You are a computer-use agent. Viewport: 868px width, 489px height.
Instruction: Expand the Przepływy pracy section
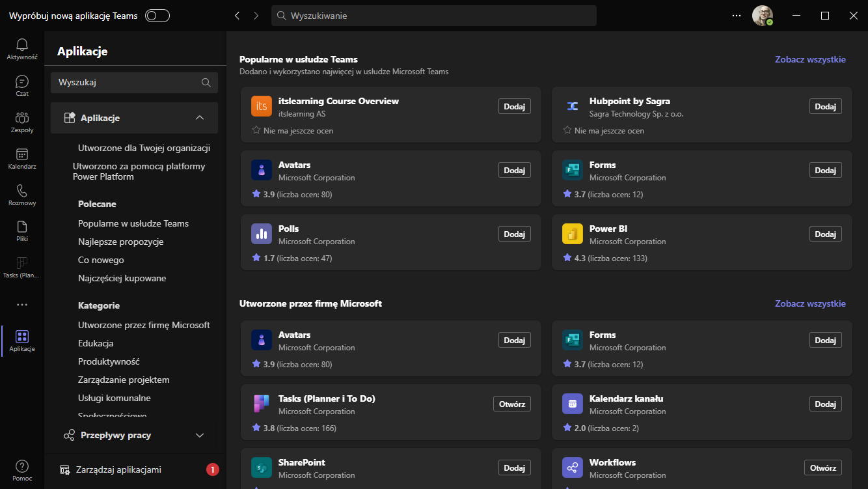coord(134,435)
